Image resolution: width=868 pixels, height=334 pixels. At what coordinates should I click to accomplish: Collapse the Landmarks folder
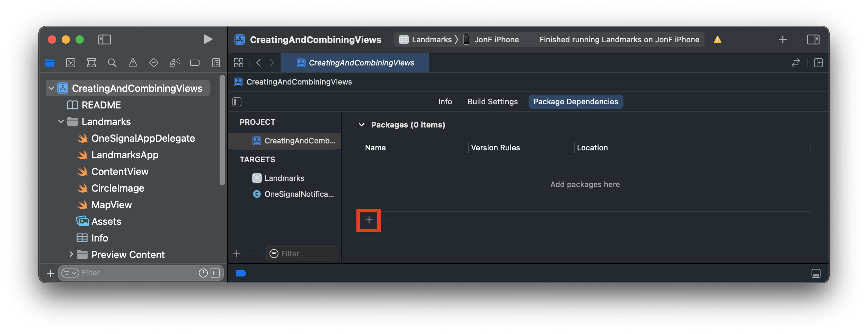[61, 122]
